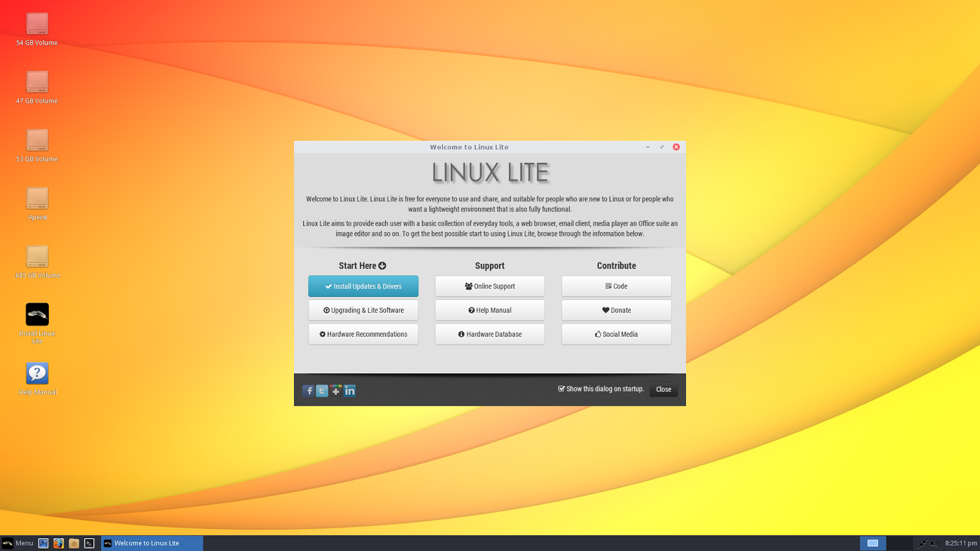Click the Donate button
Viewport: 980px width, 551px height.
coord(616,310)
